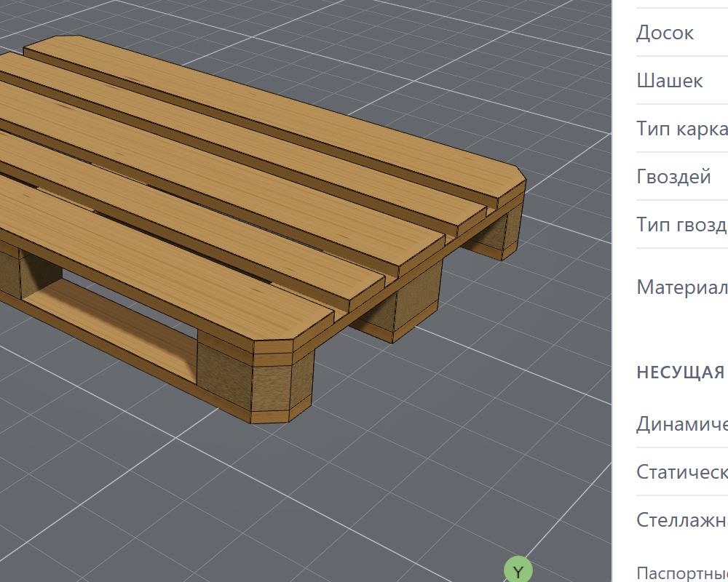The width and height of the screenshot is (728, 582).
Task: Select the Динамиче… load row
Action: point(682,423)
